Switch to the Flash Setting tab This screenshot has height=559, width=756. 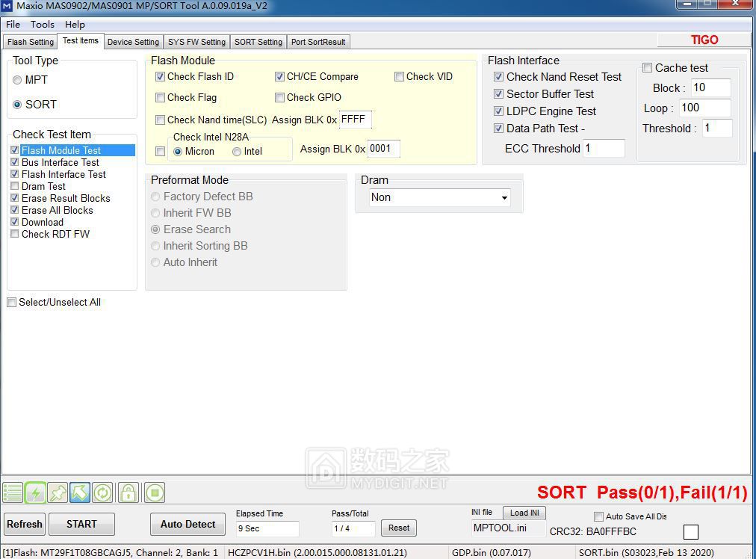coord(31,42)
